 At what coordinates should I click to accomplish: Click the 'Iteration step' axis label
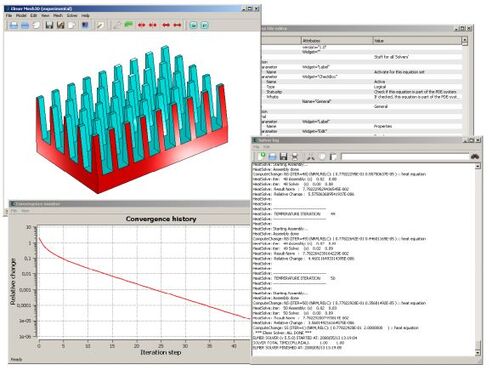pyautogui.click(x=161, y=352)
